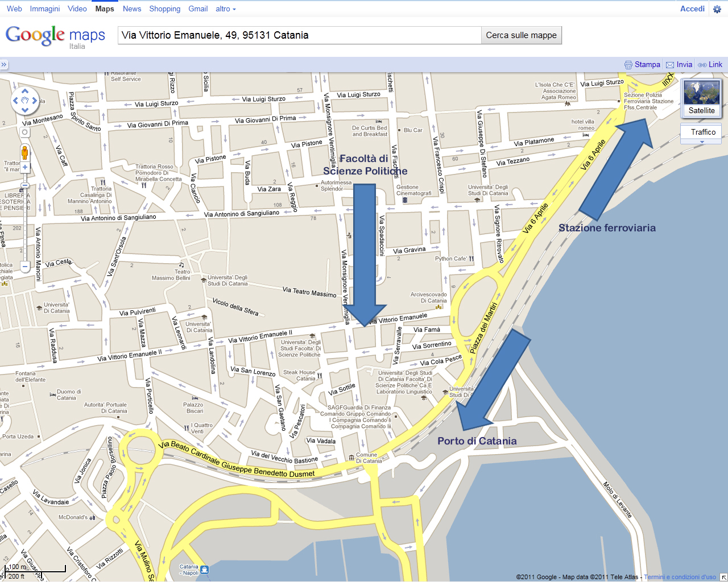This screenshot has height=582, width=728.
Task: Expand the side panel with double chevron
Action: (x=4, y=65)
